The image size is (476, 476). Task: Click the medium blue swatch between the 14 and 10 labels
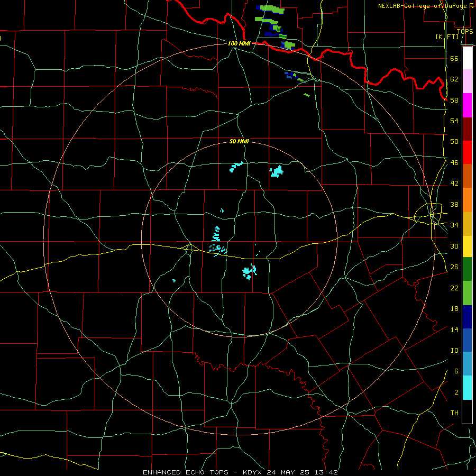467,340
